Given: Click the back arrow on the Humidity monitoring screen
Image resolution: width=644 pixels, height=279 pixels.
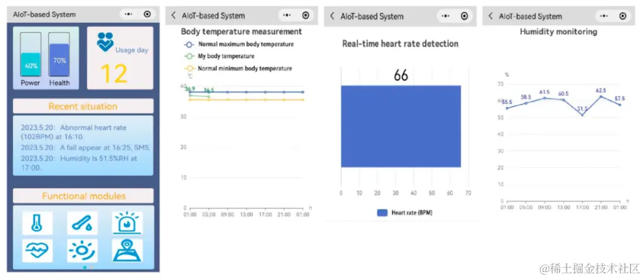Looking at the screenshot, I should [491, 16].
